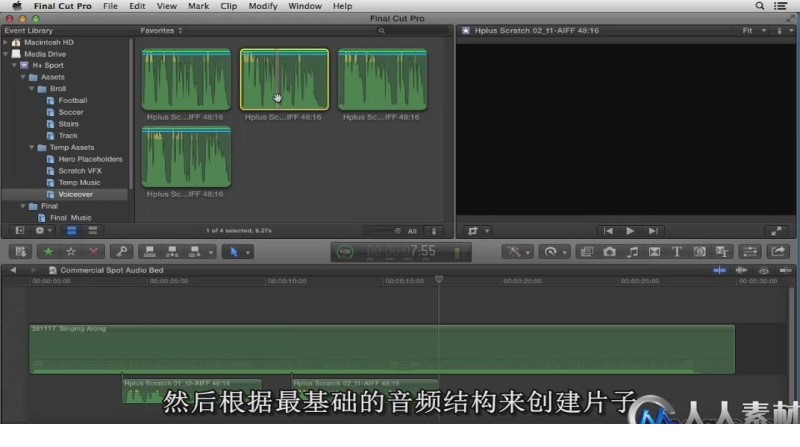Toggle clip appearance switch in browser

(x=434, y=231)
